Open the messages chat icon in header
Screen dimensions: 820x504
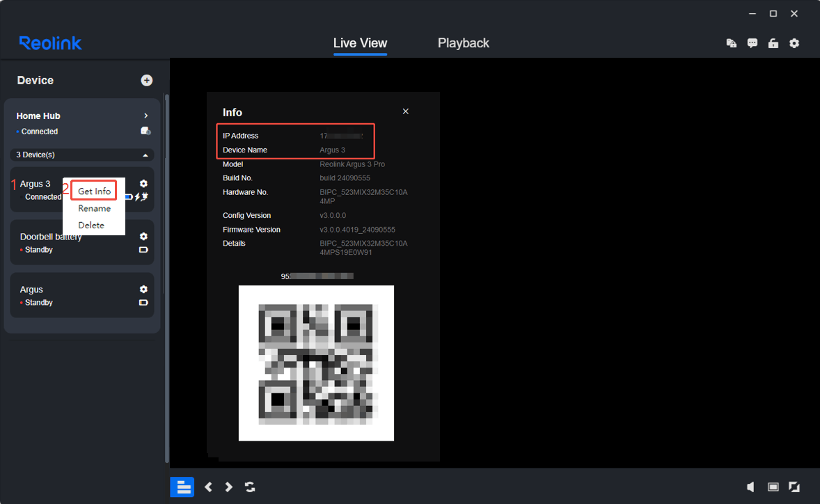(x=752, y=43)
